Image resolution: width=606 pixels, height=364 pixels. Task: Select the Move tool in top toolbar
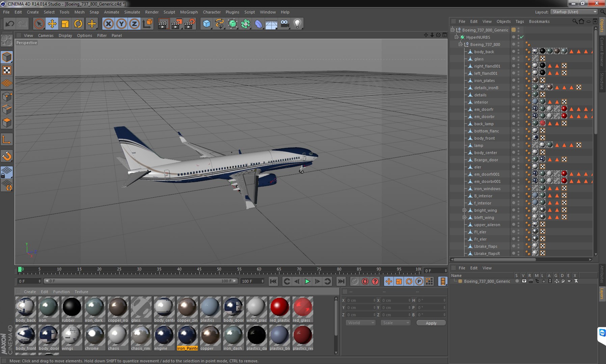[52, 24]
